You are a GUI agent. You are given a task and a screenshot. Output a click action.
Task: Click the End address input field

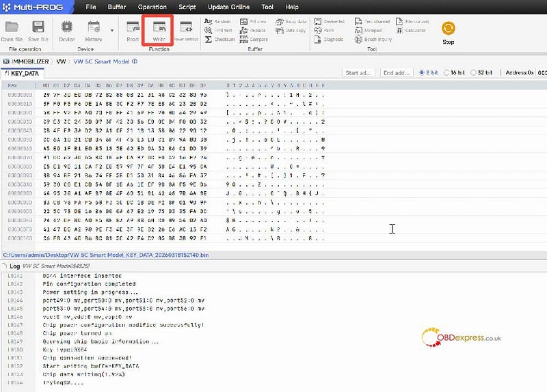point(397,73)
